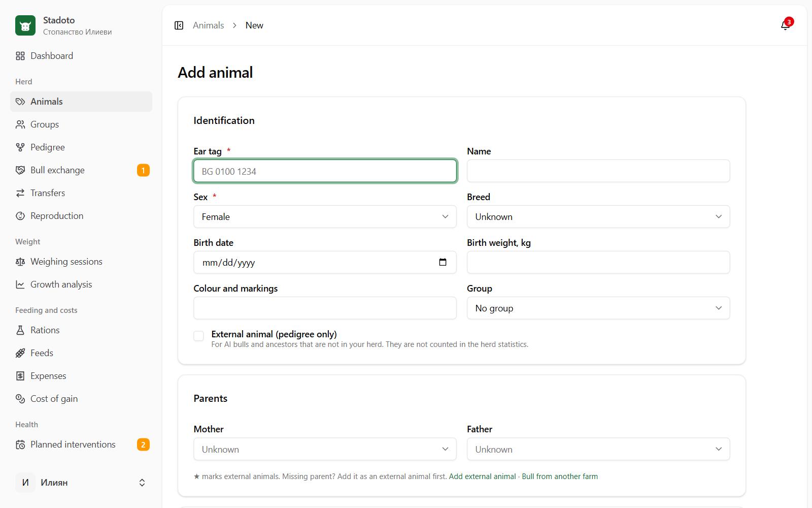Click the Animals breadcrumb link
Image resolution: width=812 pixels, height=508 pixels.
pos(208,25)
